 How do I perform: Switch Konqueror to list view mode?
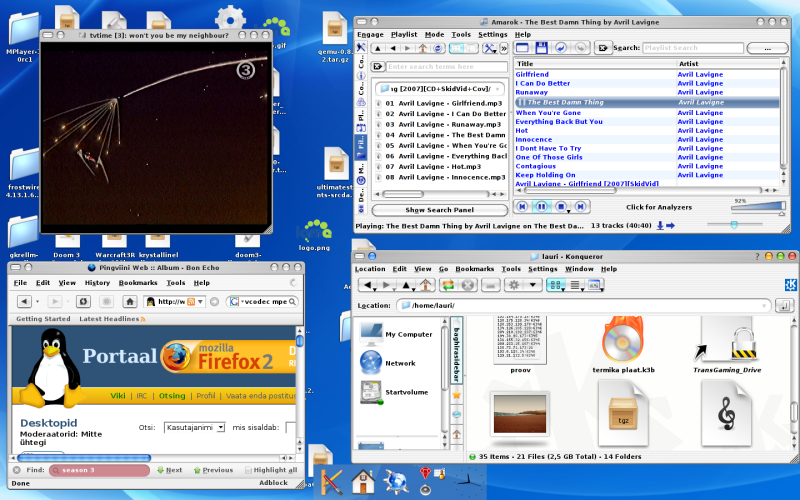[576, 285]
